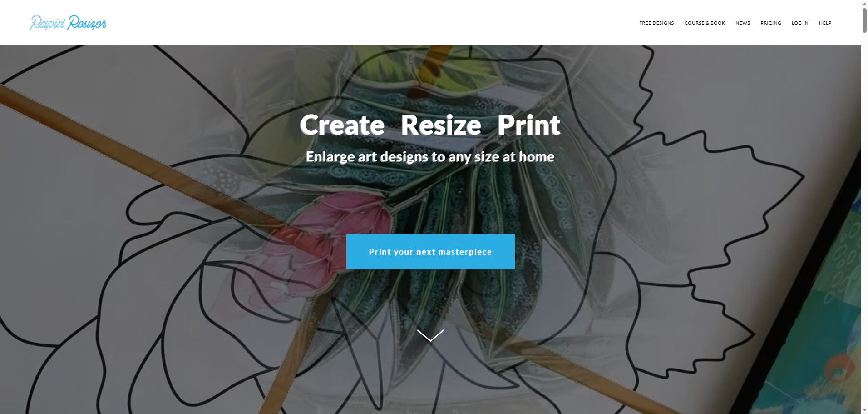Viewport: 868px width, 414px height.
Task: Click the white down chevron arrow
Action: [x=430, y=335]
